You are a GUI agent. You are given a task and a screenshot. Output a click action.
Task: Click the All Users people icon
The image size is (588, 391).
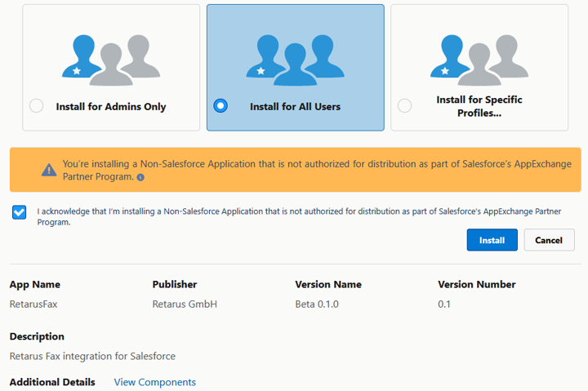[x=295, y=60]
